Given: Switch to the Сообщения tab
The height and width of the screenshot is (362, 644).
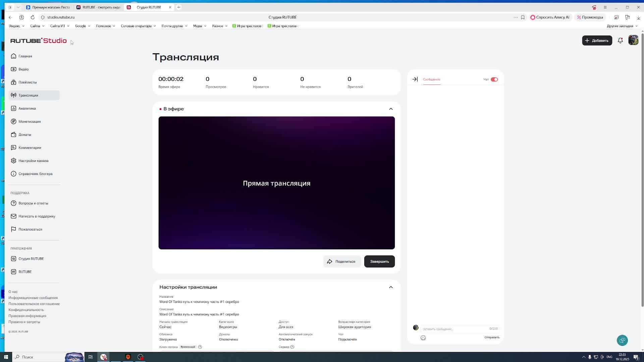Looking at the screenshot, I should click(431, 79).
